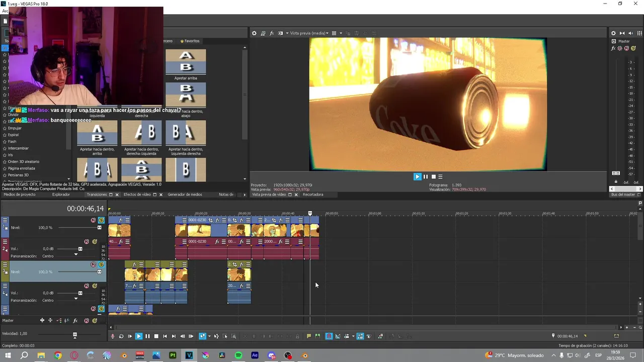Open preview on external monitor icon

click(x=263, y=33)
